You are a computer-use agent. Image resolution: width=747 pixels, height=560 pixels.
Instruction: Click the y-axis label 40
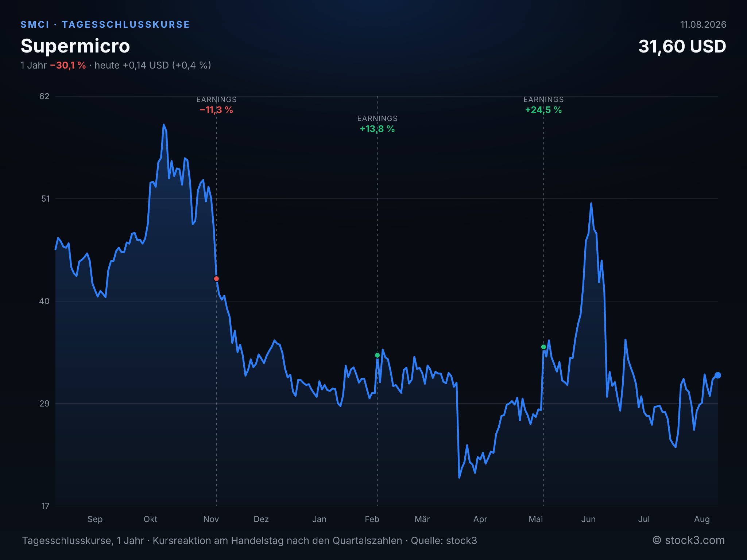tap(44, 301)
